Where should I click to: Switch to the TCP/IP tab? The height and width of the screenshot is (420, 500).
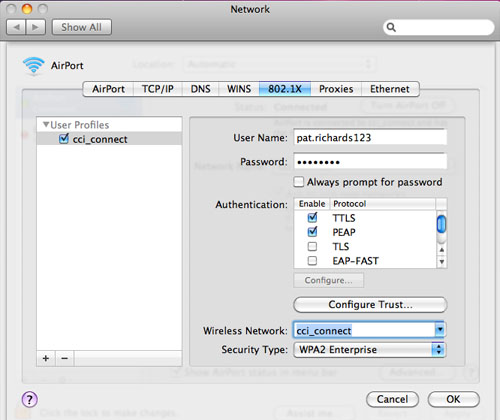pyautogui.click(x=158, y=89)
